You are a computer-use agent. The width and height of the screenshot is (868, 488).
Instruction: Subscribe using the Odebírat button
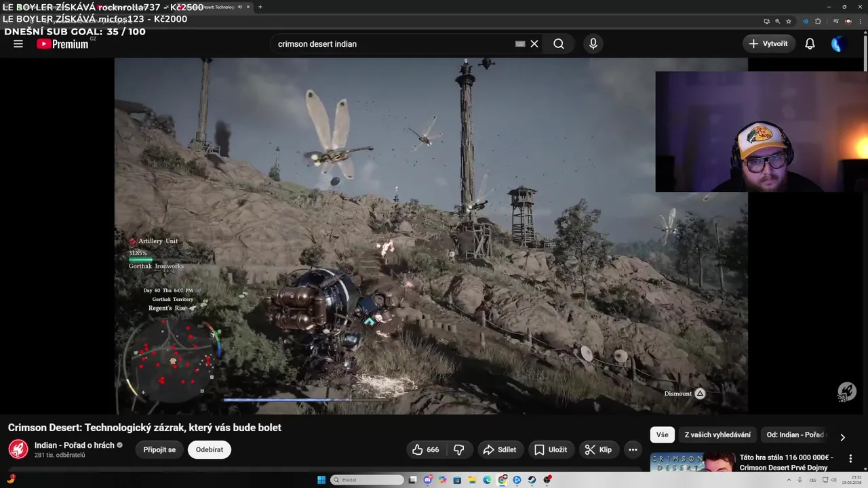pyautogui.click(x=210, y=449)
